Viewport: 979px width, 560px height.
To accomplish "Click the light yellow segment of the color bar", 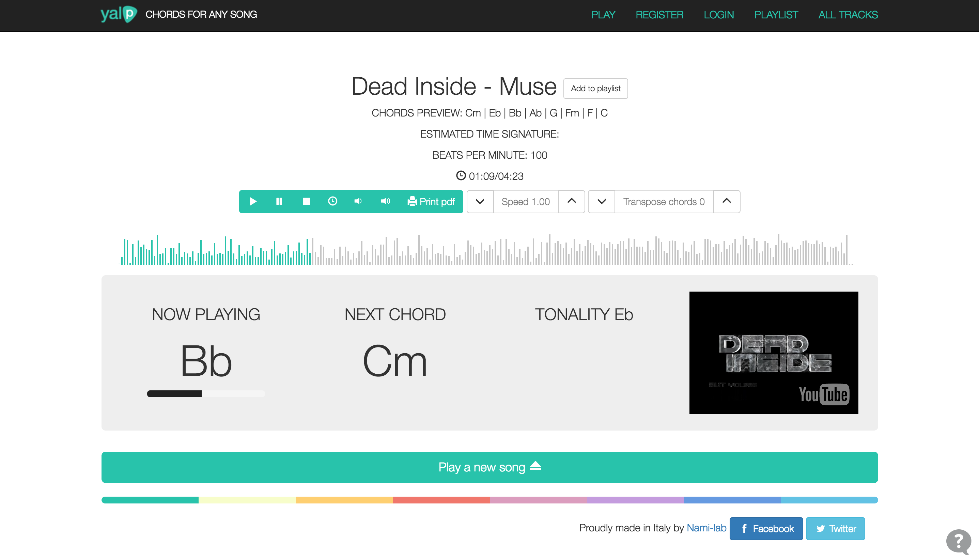I will (247, 500).
